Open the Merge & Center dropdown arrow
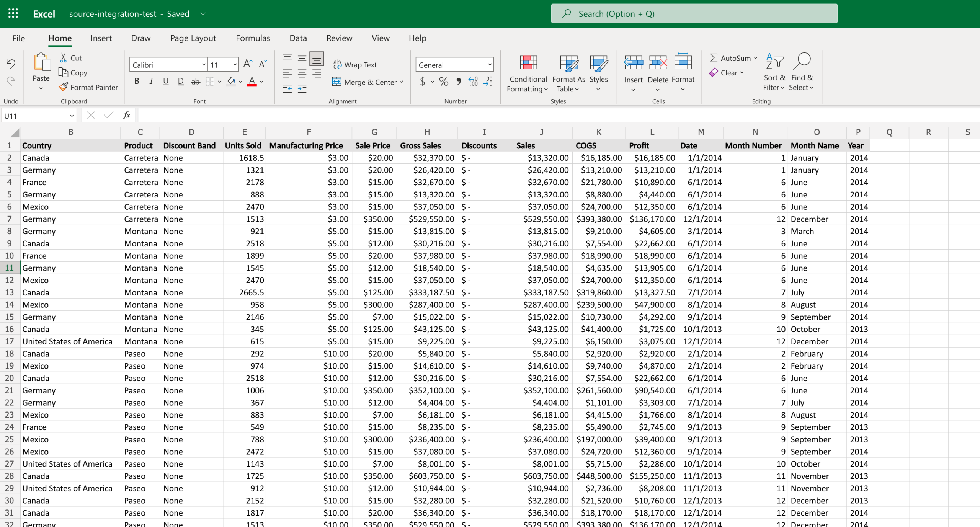 [401, 82]
